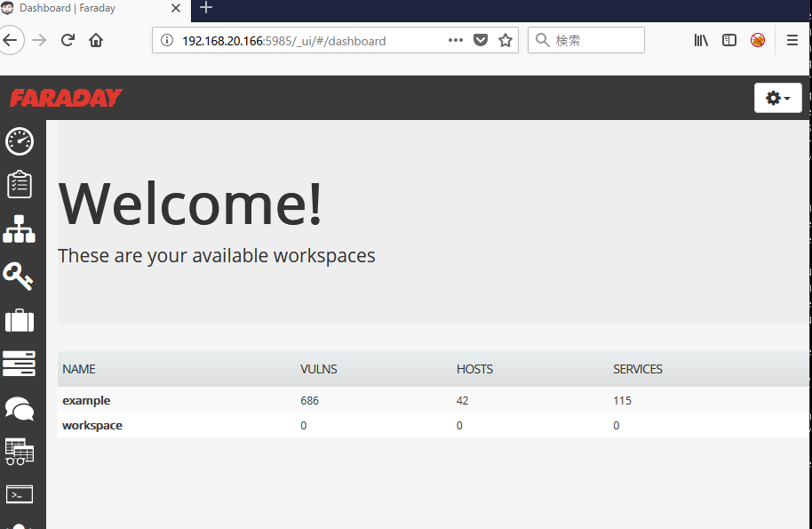Open the server rack icon in sidebar

20,364
